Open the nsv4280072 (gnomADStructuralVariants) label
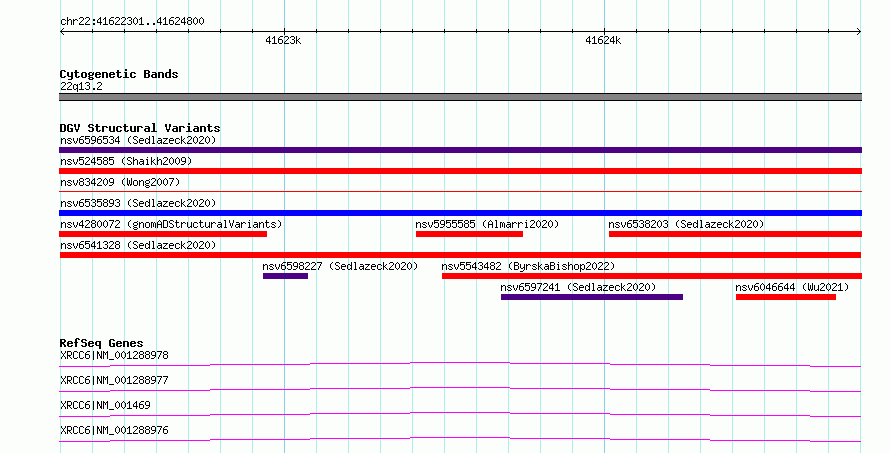 171,224
